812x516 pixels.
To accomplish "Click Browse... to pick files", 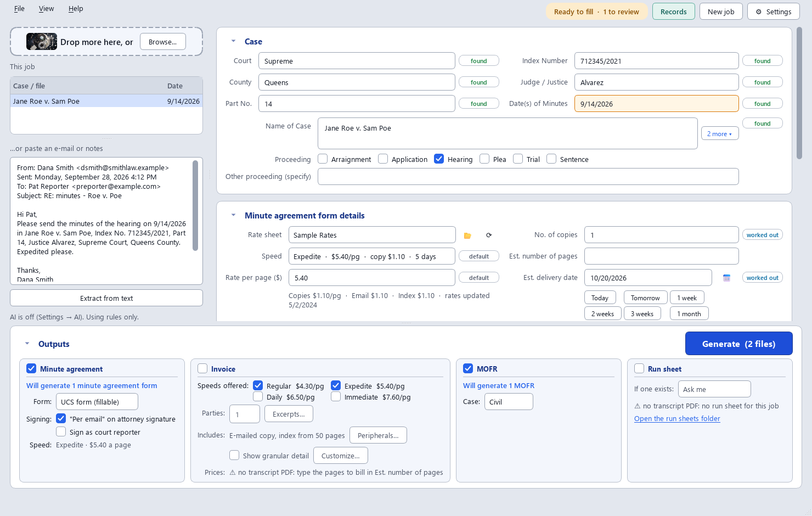I will 163,42.
